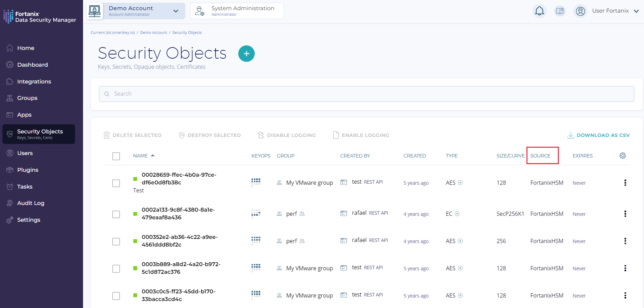Screen dimensions: 644x308
Task: Check the box for key 00028659-ffec-4b0a-97ce
Action: click(x=116, y=183)
